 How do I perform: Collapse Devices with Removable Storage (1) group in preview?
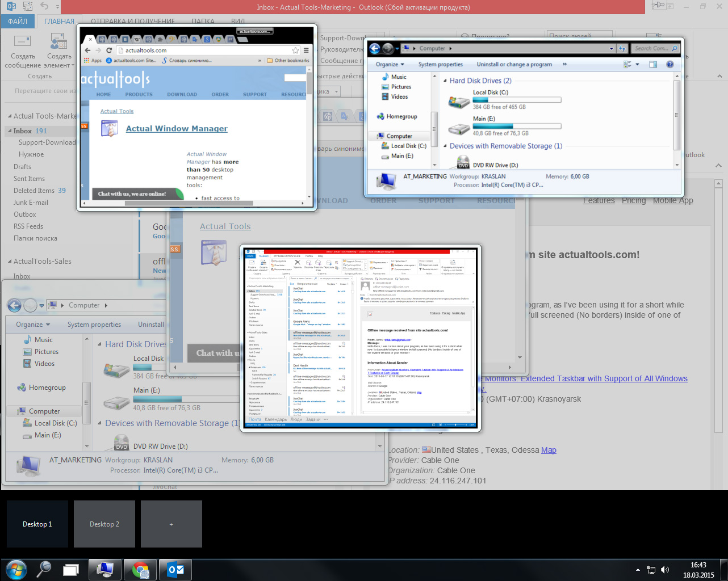(445, 146)
